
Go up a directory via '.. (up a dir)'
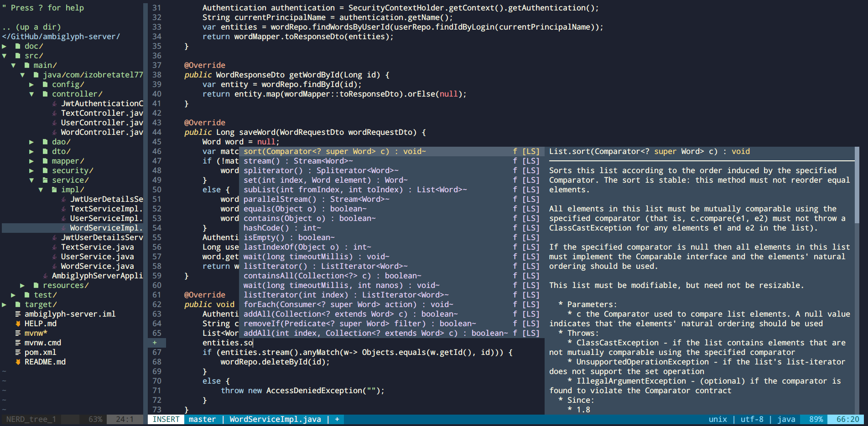pos(31,27)
